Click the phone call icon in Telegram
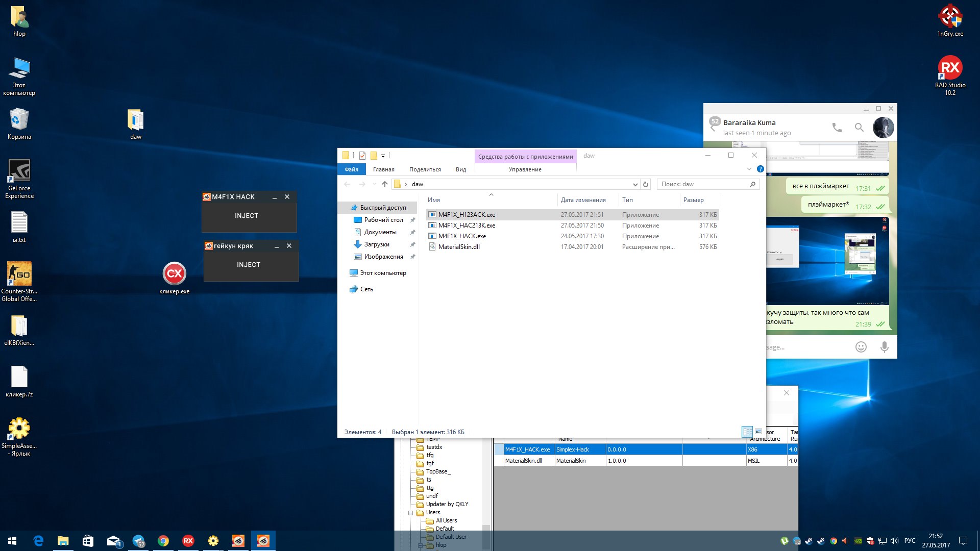Image resolution: width=980 pixels, height=551 pixels. point(837,128)
